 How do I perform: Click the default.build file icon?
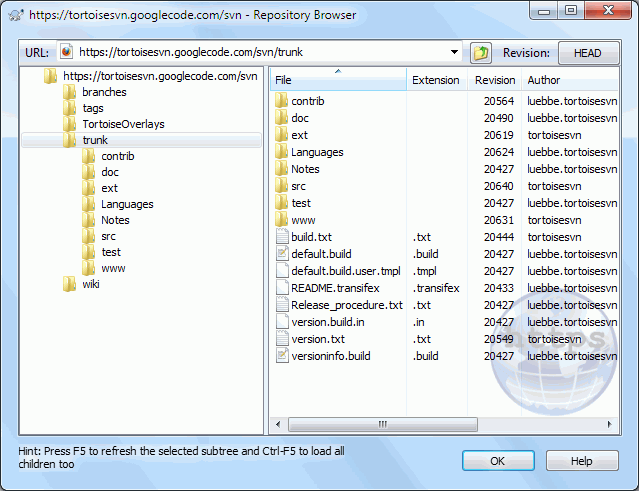click(282, 254)
